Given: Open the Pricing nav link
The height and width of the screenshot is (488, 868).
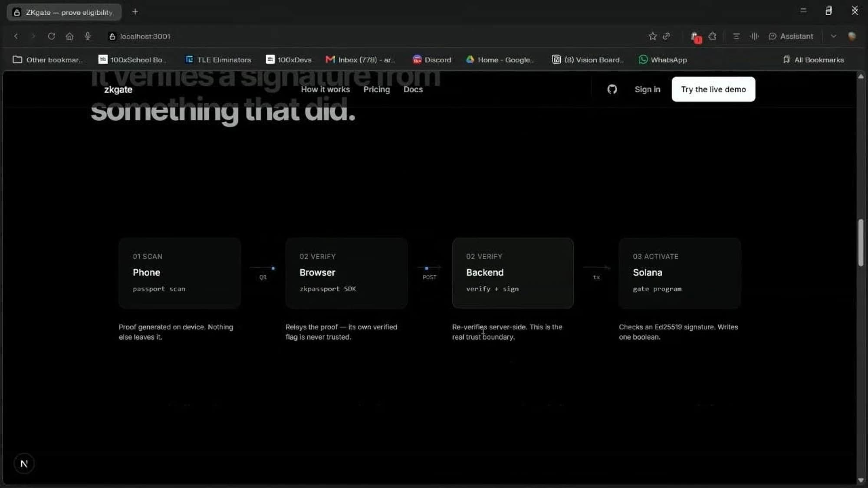Looking at the screenshot, I should pyautogui.click(x=377, y=89).
